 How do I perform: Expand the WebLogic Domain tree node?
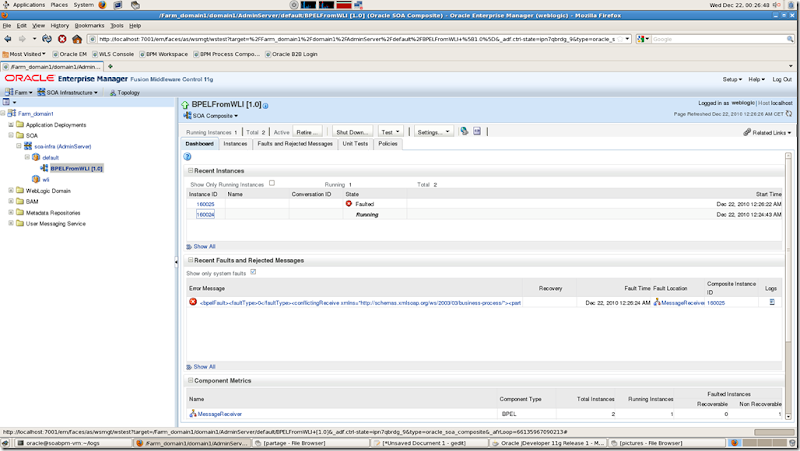pyautogui.click(x=11, y=190)
